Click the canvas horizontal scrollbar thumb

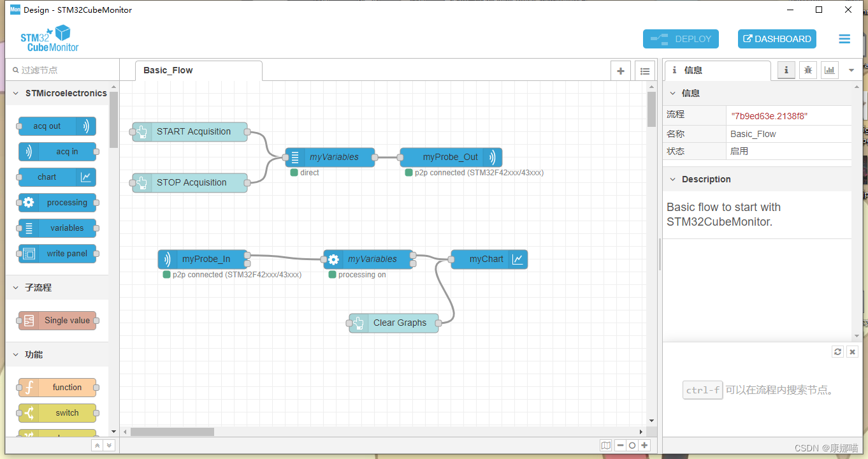pyautogui.click(x=172, y=432)
